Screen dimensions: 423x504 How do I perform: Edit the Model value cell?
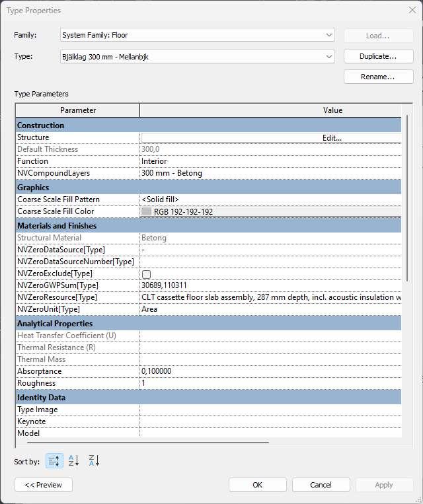tap(271, 433)
